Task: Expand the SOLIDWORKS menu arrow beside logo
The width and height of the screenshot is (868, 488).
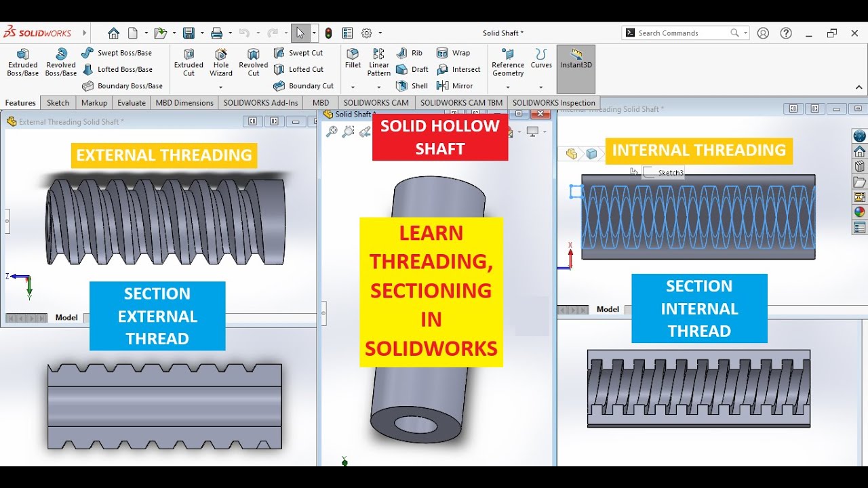Action: 85,33
